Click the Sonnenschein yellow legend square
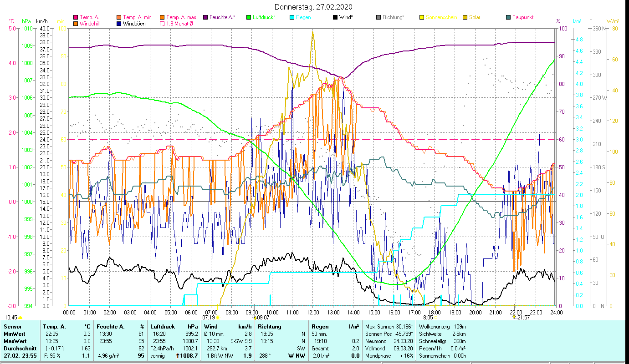Image resolution: width=629 pixels, height=364 pixels. pos(422,17)
